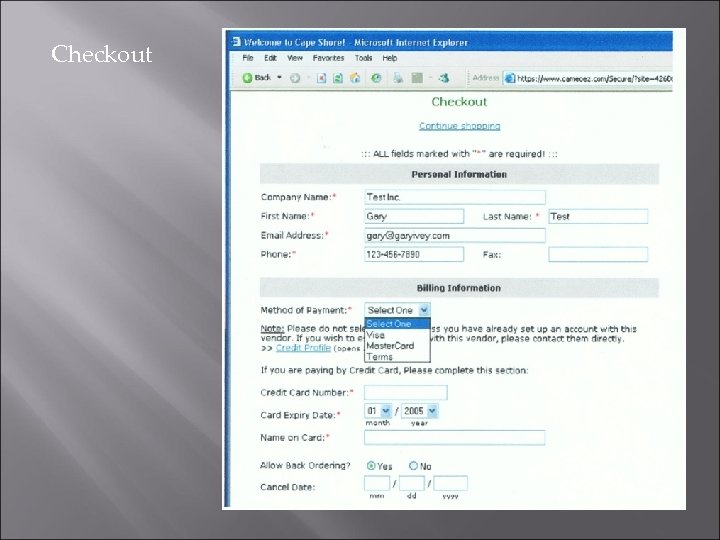This screenshot has width=720, height=540.
Task: Click the Email Address input field
Action: 455,236
